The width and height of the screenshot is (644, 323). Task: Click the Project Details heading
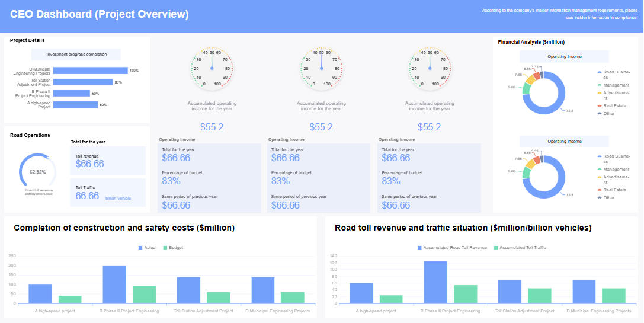tap(27, 41)
